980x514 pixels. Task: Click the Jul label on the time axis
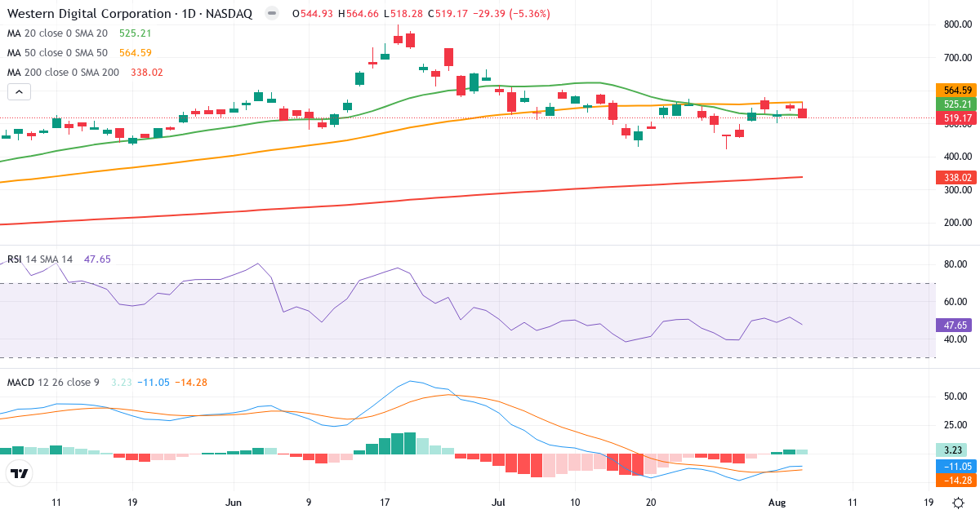[498, 503]
